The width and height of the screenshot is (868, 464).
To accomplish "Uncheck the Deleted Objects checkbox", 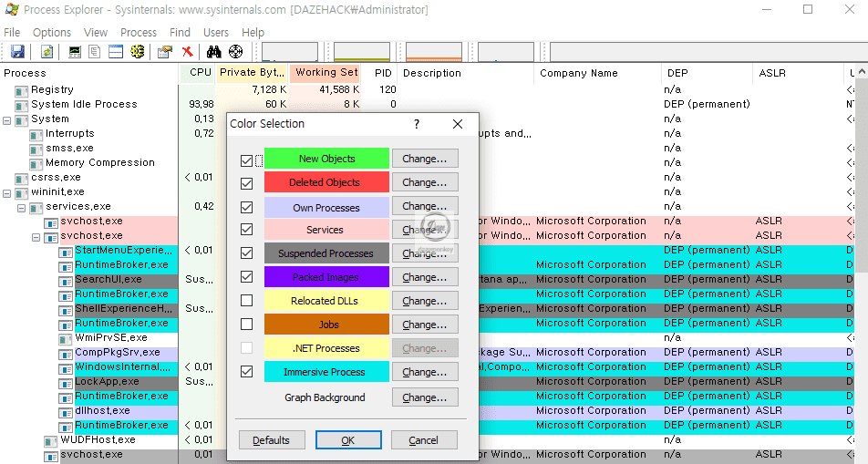I will coord(247,183).
